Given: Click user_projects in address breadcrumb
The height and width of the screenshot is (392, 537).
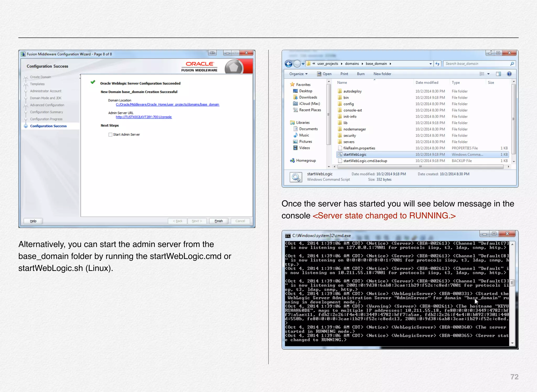Looking at the screenshot, I should point(328,64).
